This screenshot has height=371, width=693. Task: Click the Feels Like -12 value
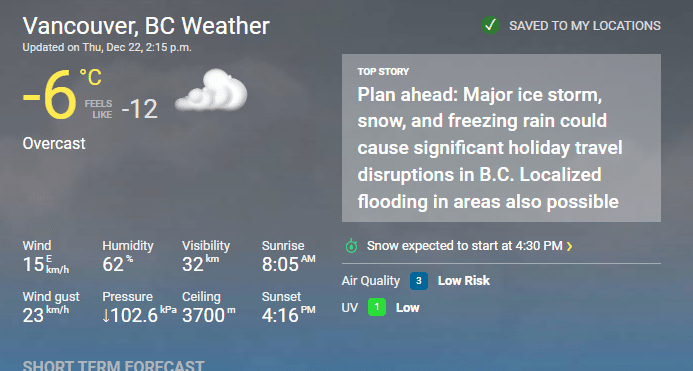pyautogui.click(x=139, y=109)
